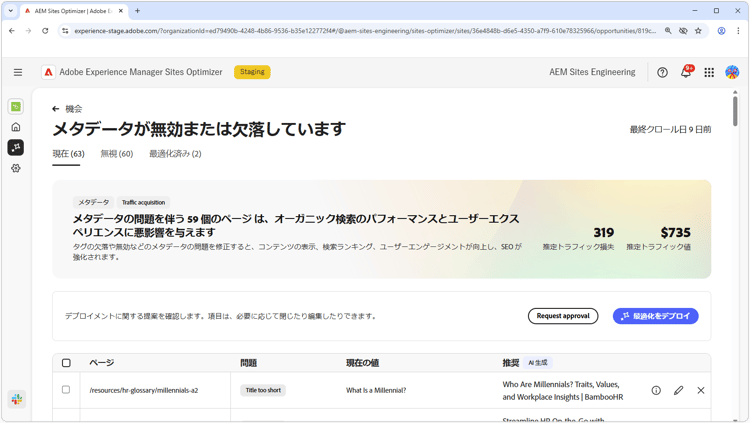Open the settings gear in sidebar
This screenshot has width=750, height=423.
(16, 168)
